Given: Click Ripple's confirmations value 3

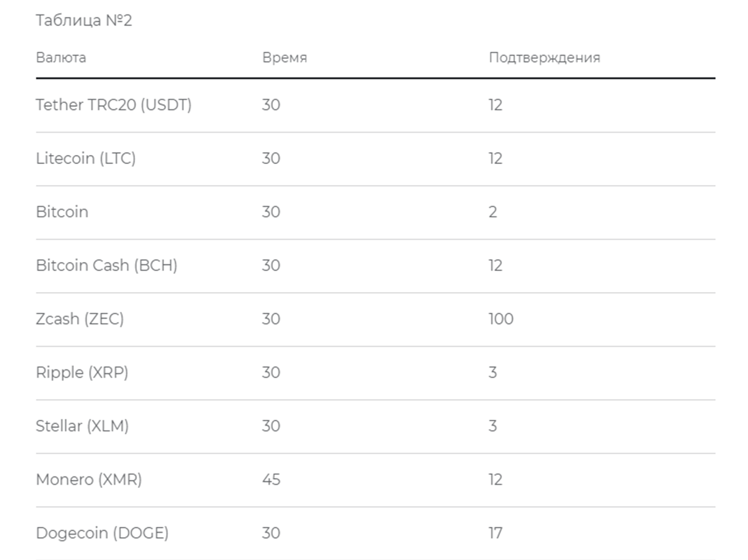Looking at the screenshot, I should click(493, 373).
